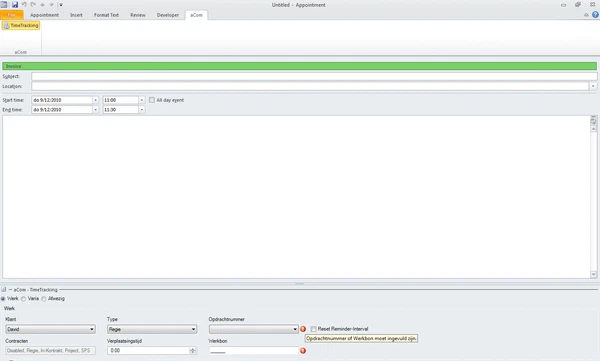600x361 pixels.
Task: Go to Previous Item arrow icon
Action: (x=42, y=5)
